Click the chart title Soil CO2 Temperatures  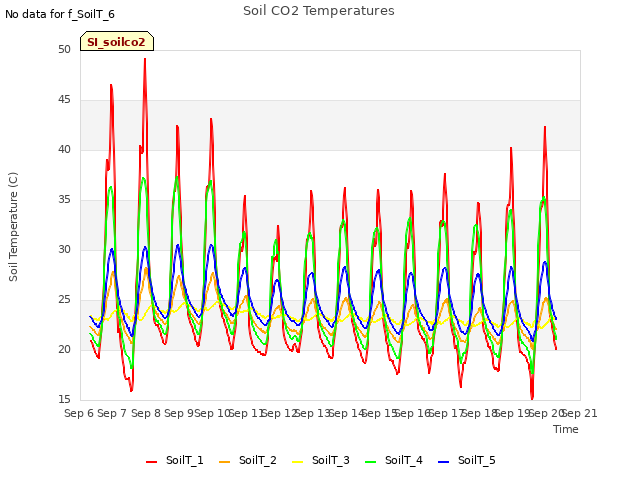[x=319, y=11]
